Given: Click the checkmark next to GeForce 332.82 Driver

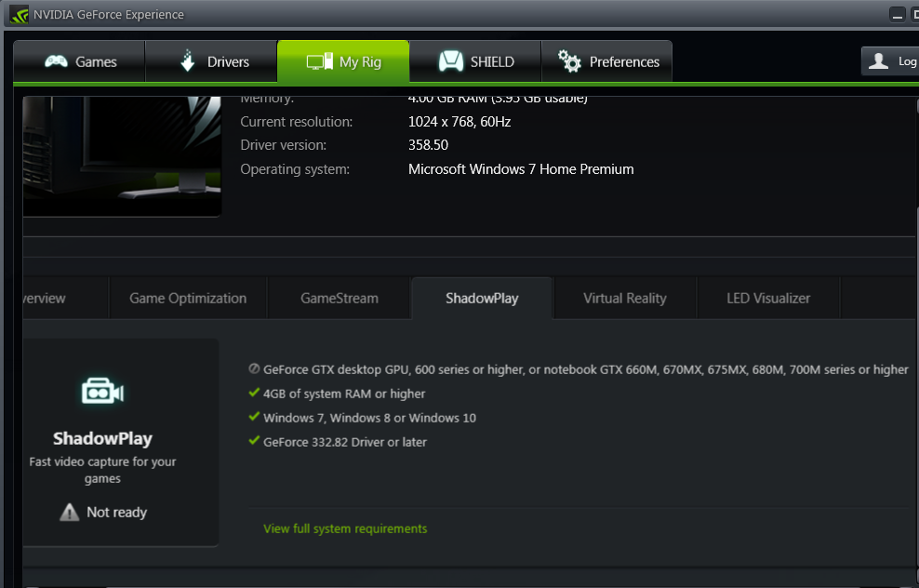Looking at the screenshot, I should 254,440.
